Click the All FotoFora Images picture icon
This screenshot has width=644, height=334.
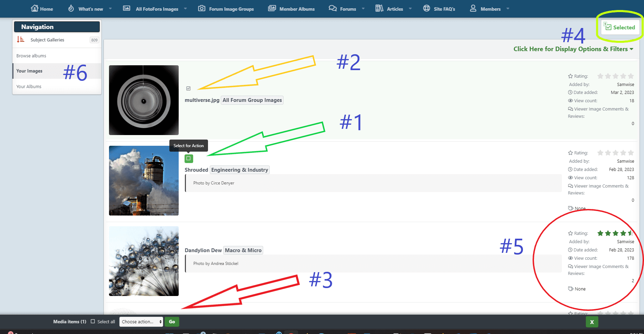click(x=127, y=8)
